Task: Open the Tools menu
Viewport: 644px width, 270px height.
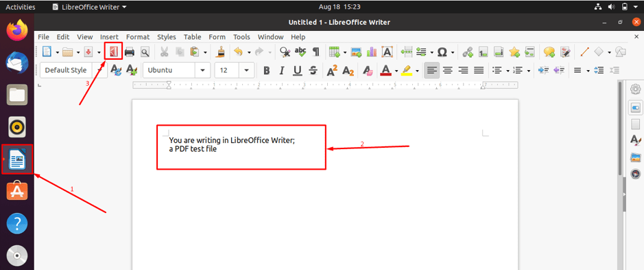Action: tap(241, 36)
